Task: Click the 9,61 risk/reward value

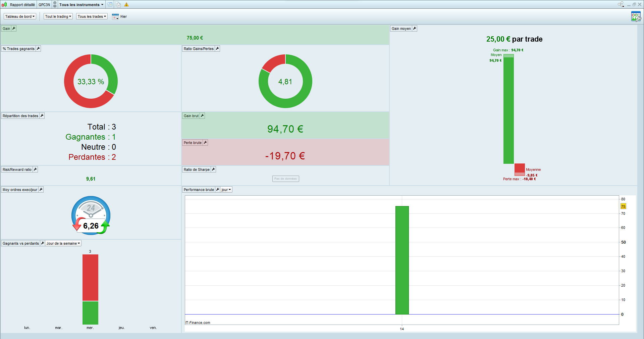Action: [91, 179]
